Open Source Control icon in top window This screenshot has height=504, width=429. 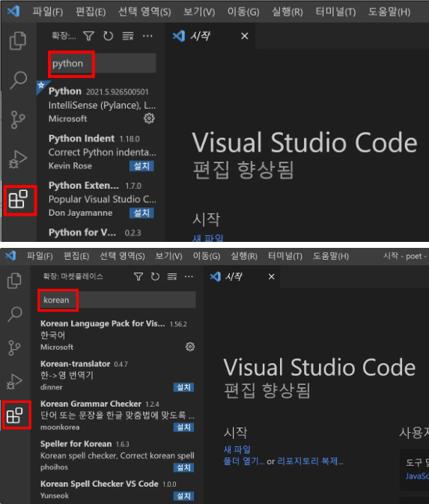[x=18, y=120]
